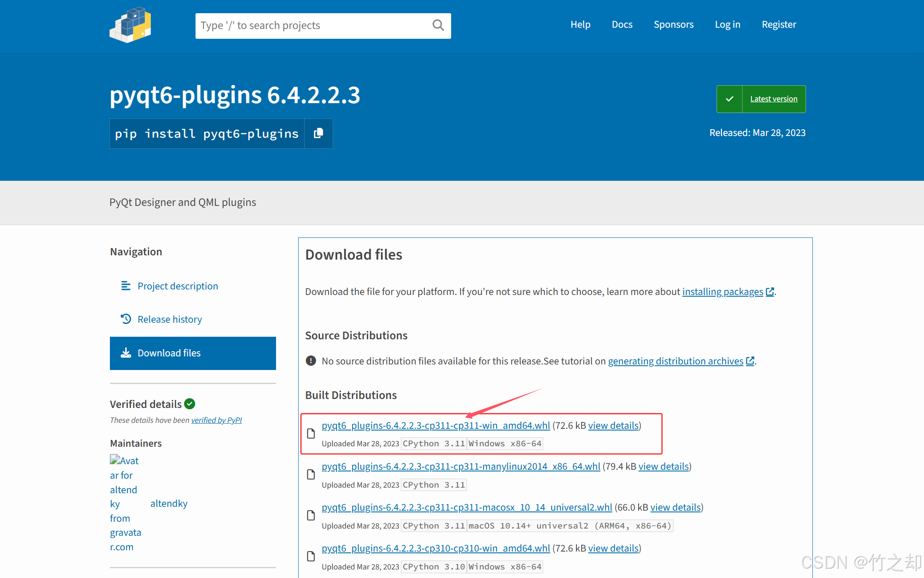924x578 pixels.
Task: Click external link icon after installing packages
Action: [770, 292]
